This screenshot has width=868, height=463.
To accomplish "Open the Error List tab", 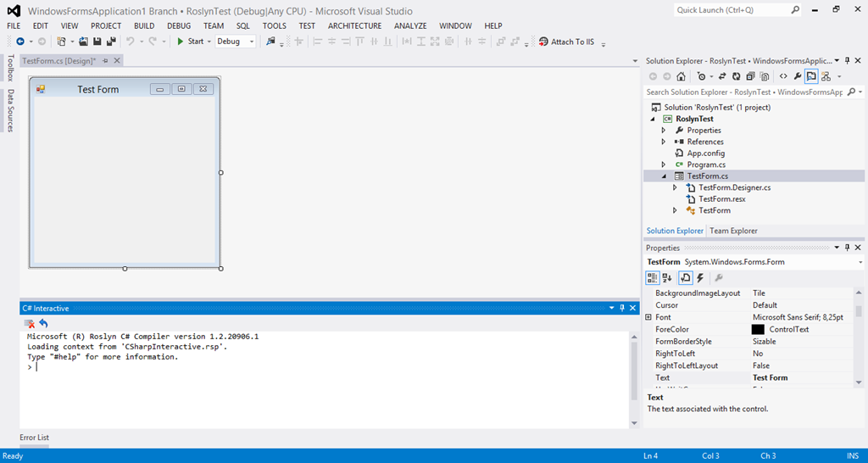I will tap(34, 438).
